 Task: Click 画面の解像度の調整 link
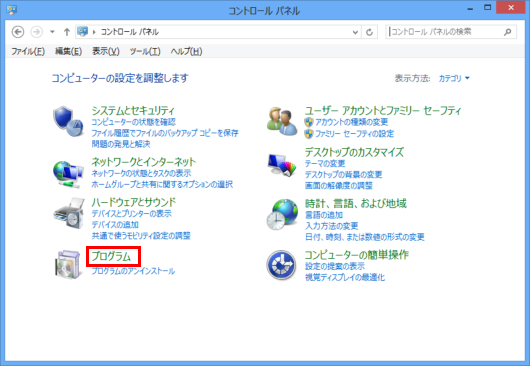click(338, 186)
